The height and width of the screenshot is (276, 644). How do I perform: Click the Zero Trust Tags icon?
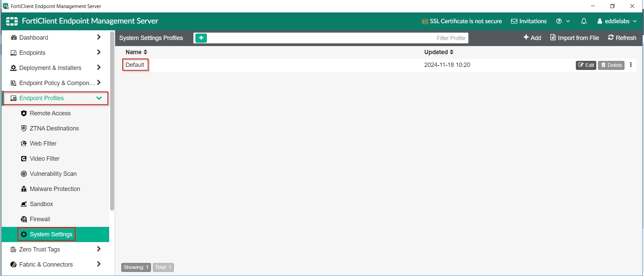pyautogui.click(x=14, y=249)
